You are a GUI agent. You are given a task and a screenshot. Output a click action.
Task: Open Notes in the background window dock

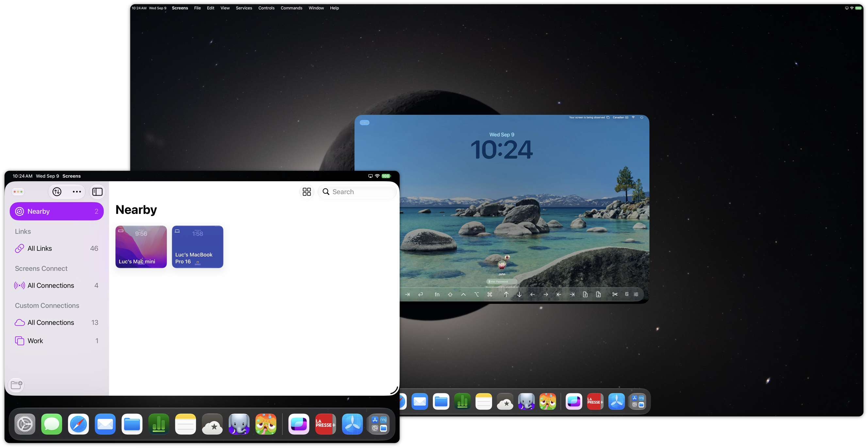[483, 402]
